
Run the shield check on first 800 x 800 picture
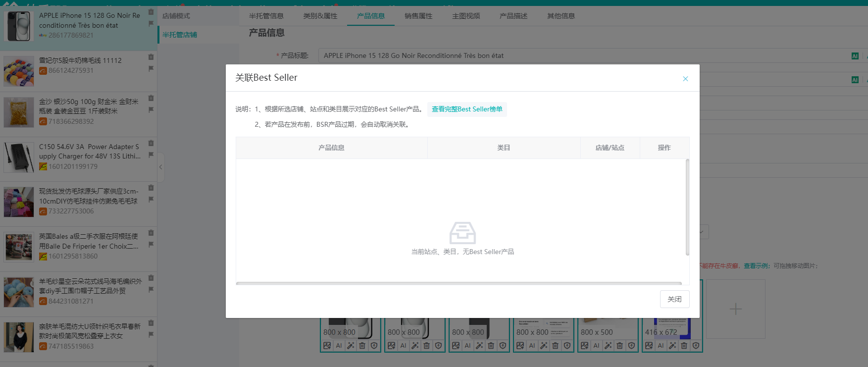(374, 346)
